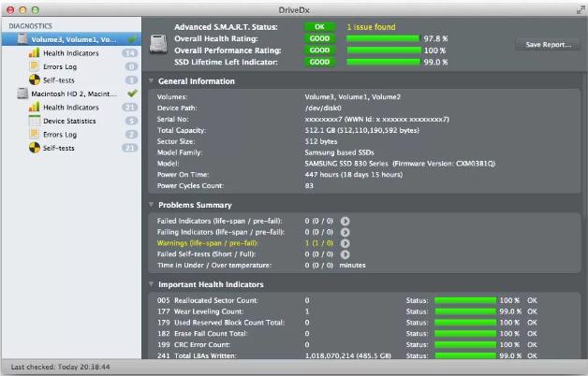Click the GOOD badge for SSD Lifetime Left
This screenshot has width=588, height=376.
319,62
